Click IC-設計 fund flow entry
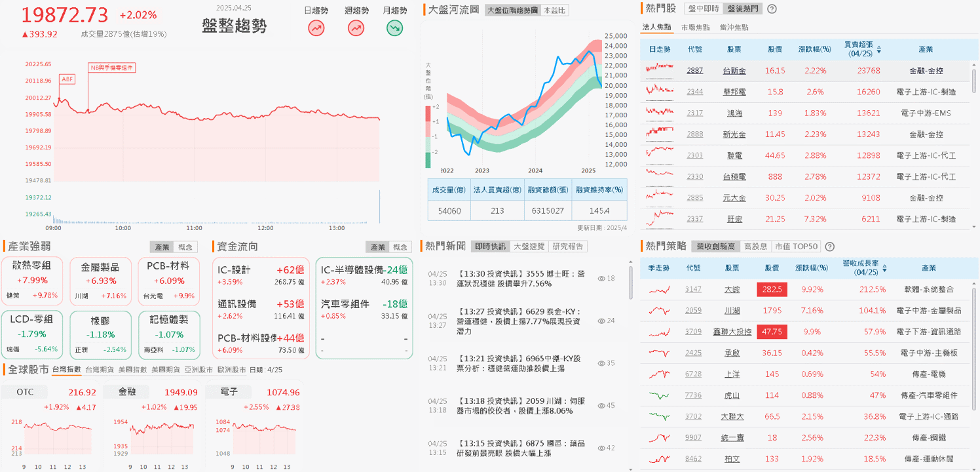 click(261, 275)
